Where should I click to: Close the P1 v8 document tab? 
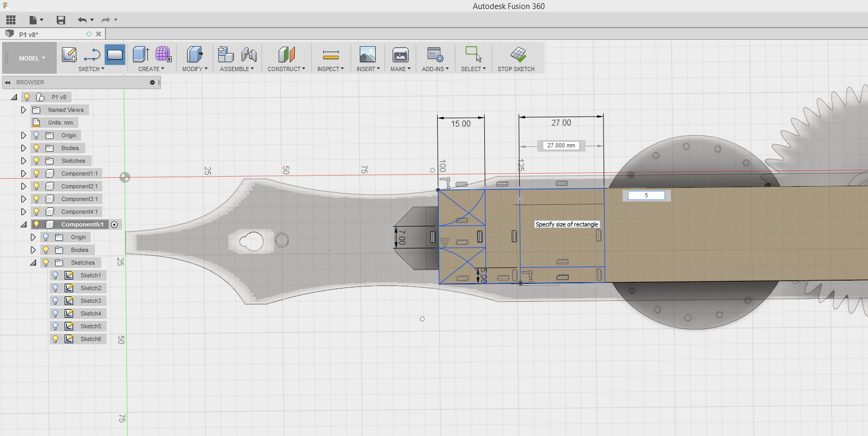pos(99,34)
